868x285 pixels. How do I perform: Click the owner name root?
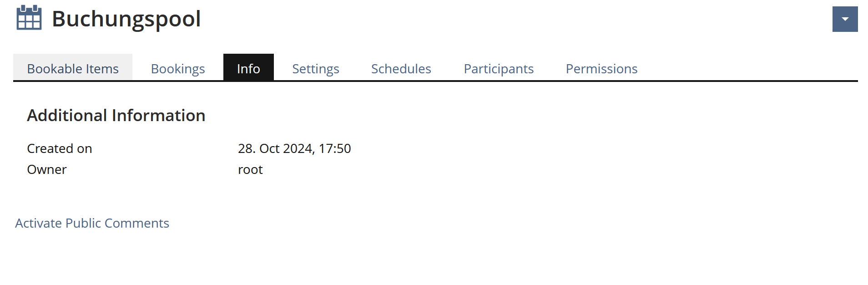(x=250, y=169)
